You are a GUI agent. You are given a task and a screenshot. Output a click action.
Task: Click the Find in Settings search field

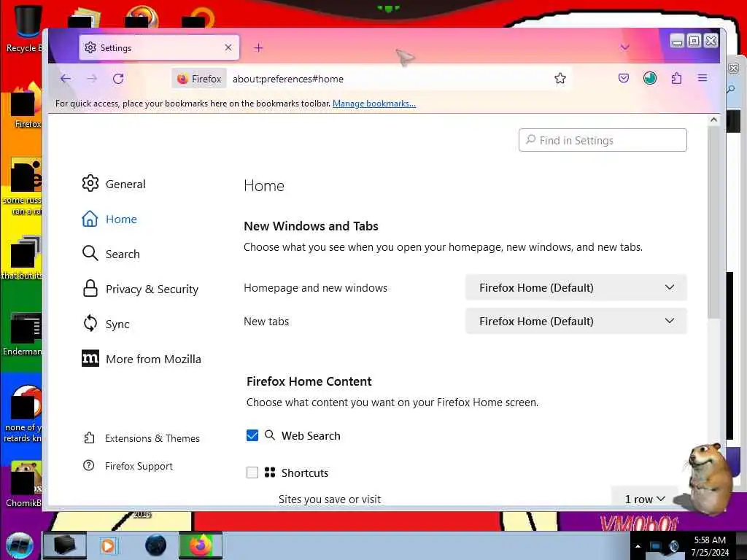(603, 140)
